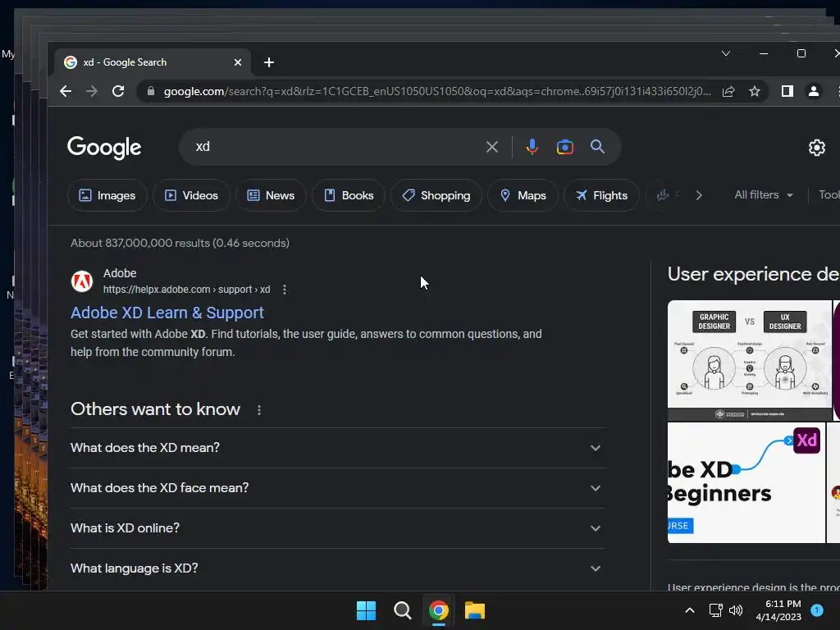
Task: Open Windows taskbar search
Action: 402,610
